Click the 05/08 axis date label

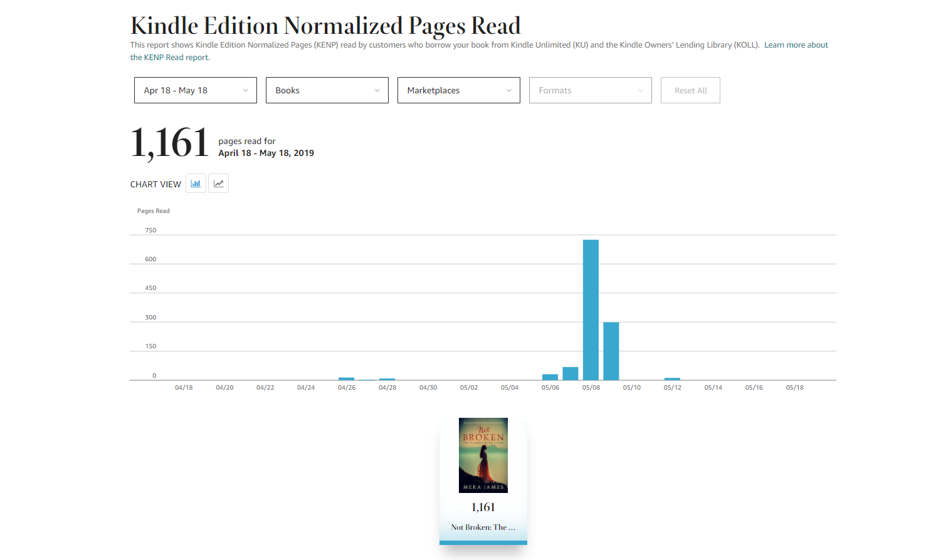591,388
